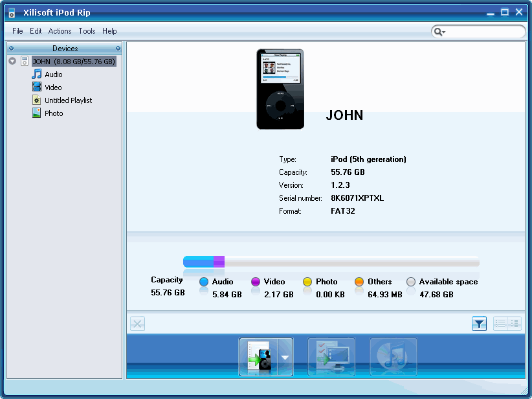Click the Audio music note icon

tap(37, 74)
